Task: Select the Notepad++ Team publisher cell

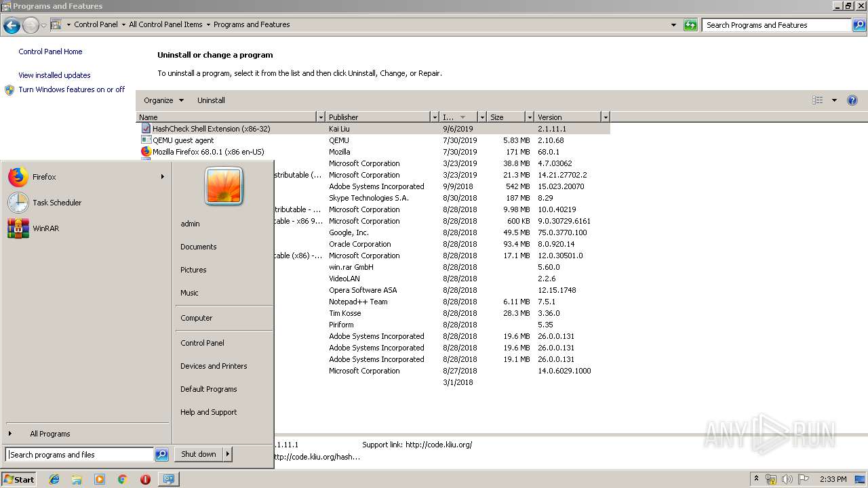Action: [358, 302]
